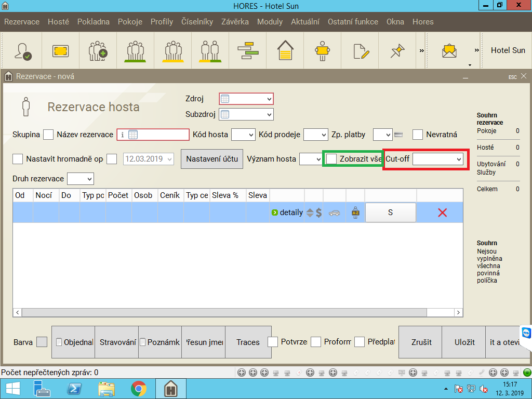This screenshot has height=399, width=532.
Task: Open the Pokladna menu
Action: click(x=94, y=22)
